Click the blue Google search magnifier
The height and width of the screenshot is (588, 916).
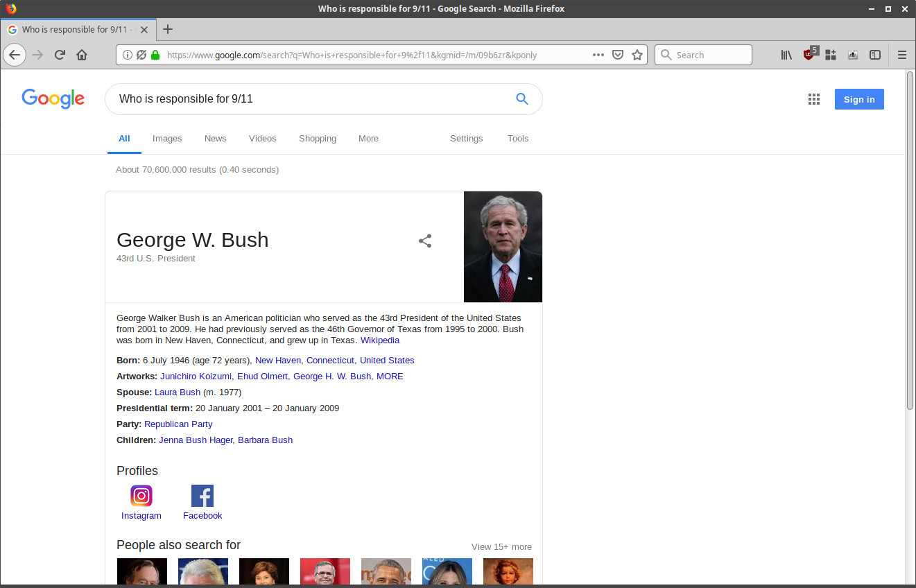click(x=522, y=98)
